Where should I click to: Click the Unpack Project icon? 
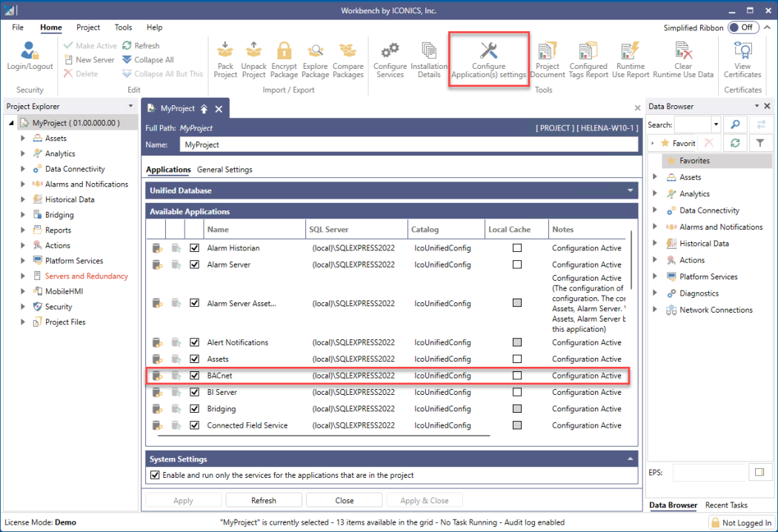(x=253, y=59)
